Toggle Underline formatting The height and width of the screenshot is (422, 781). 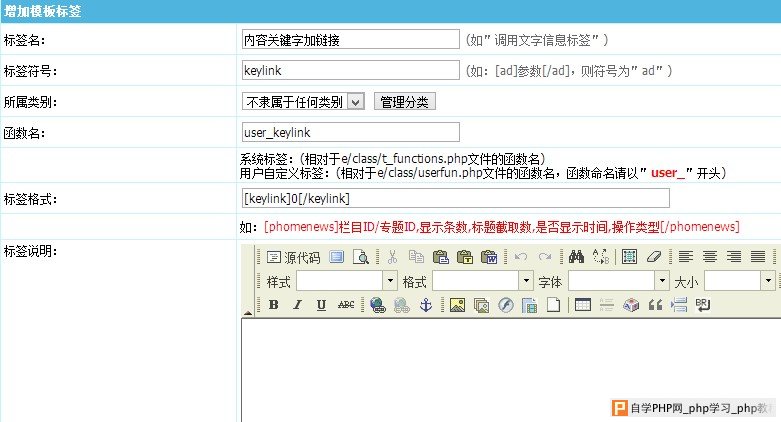click(x=321, y=305)
